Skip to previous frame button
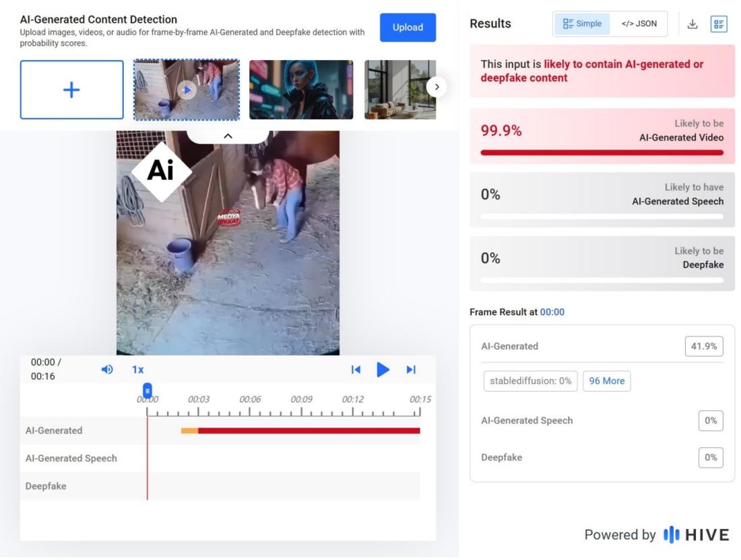This screenshot has width=741, height=560. (x=356, y=369)
